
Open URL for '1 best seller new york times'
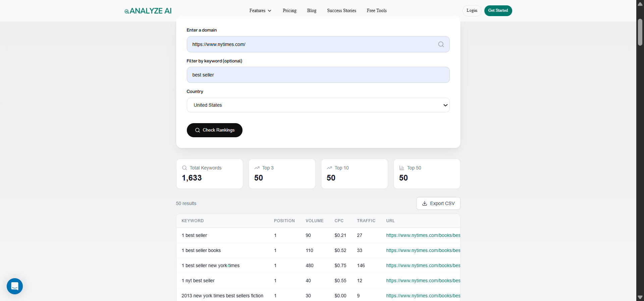(423, 265)
